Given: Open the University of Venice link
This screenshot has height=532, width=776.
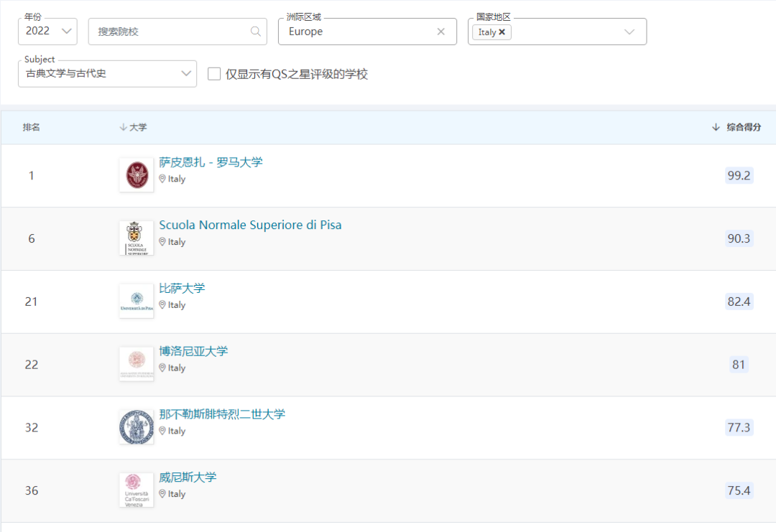Looking at the screenshot, I should point(188,477).
